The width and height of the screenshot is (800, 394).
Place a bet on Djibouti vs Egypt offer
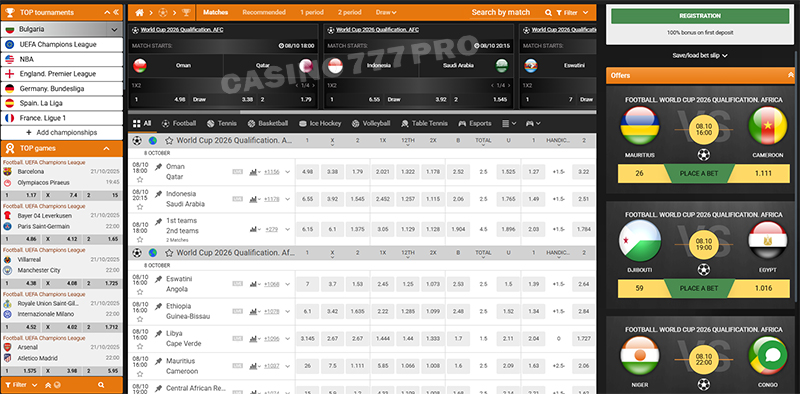tap(698, 288)
